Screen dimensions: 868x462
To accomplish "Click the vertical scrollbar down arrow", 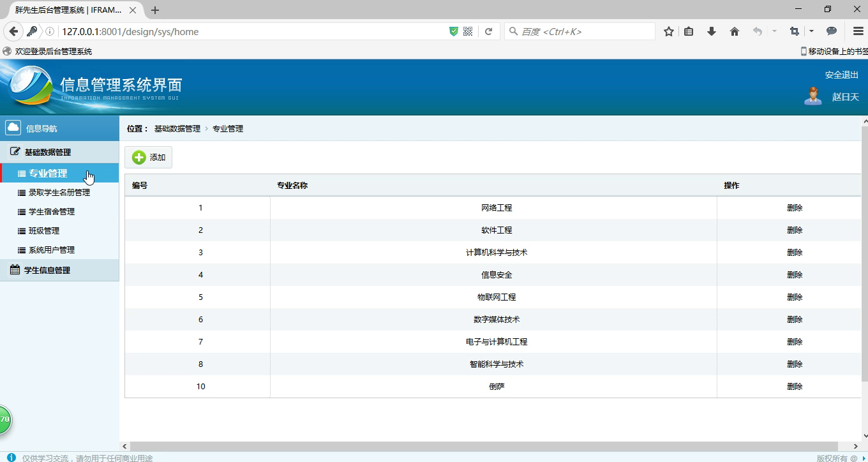I will tap(865, 436).
